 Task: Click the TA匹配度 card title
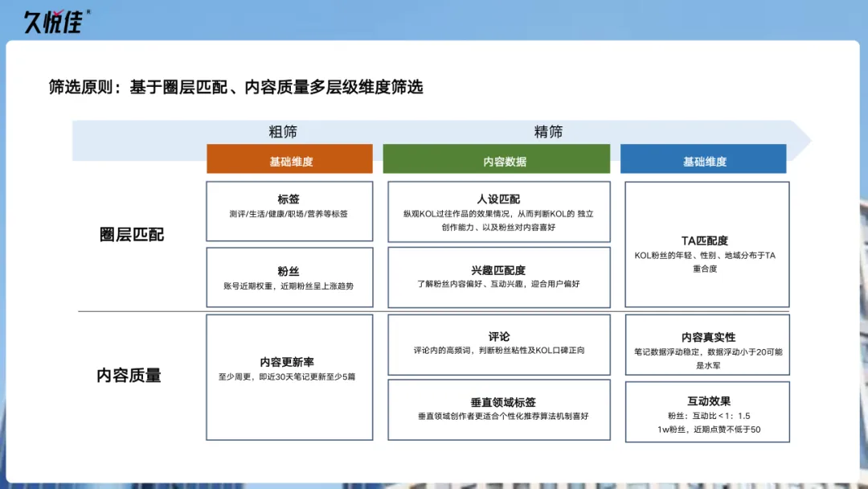pyautogui.click(x=705, y=241)
